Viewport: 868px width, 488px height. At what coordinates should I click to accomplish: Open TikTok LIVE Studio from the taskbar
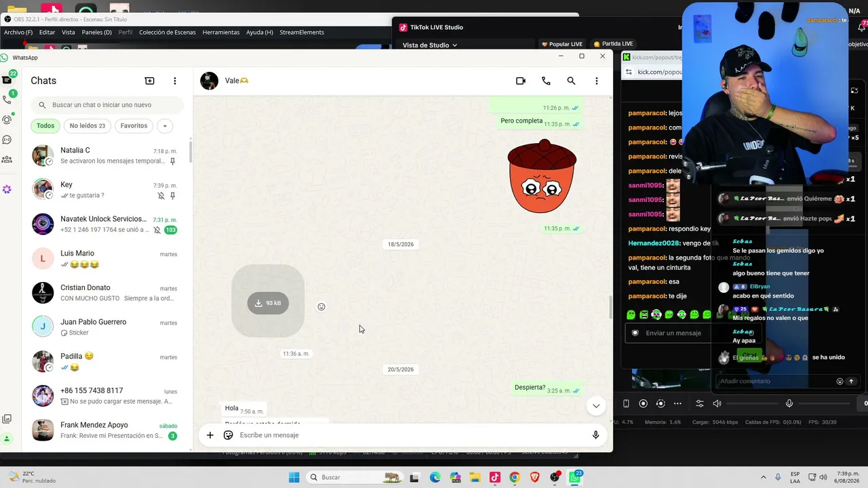pyautogui.click(x=495, y=477)
